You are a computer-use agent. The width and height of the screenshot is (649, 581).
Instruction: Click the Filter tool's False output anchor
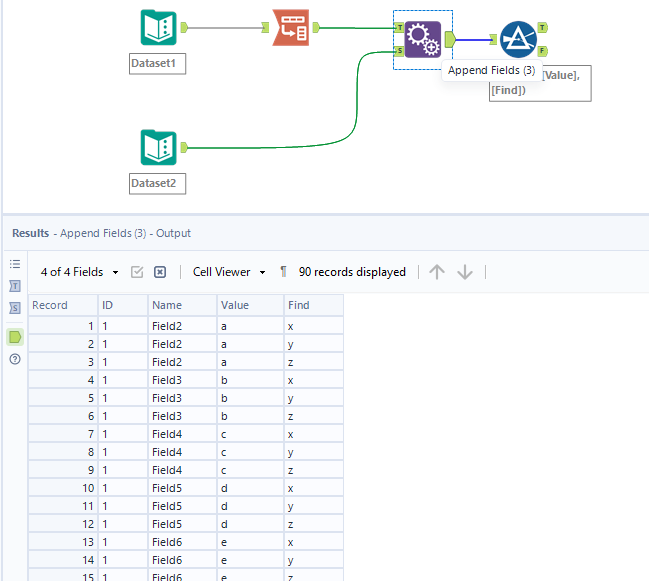click(x=542, y=49)
